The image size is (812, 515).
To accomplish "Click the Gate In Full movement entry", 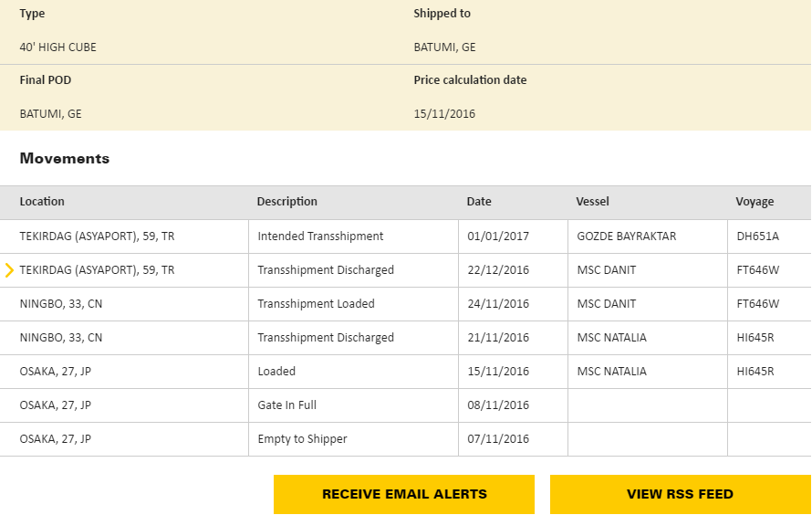I will click(x=286, y=405).
